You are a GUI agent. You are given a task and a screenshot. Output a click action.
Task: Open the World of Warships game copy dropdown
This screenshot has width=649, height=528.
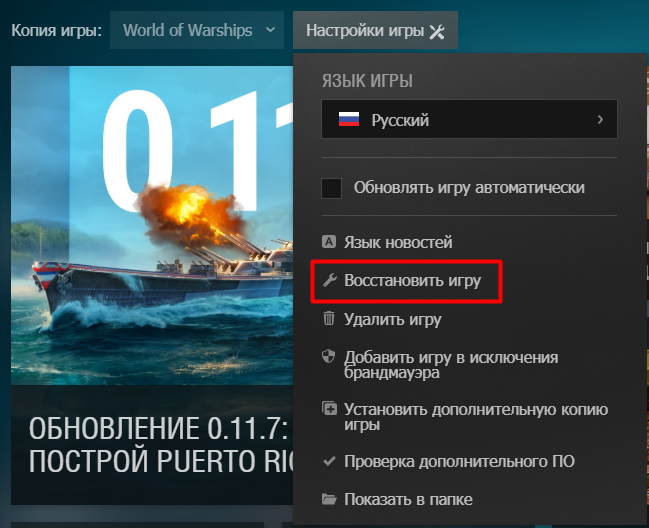pyautogui.click(x=197, y=30)
